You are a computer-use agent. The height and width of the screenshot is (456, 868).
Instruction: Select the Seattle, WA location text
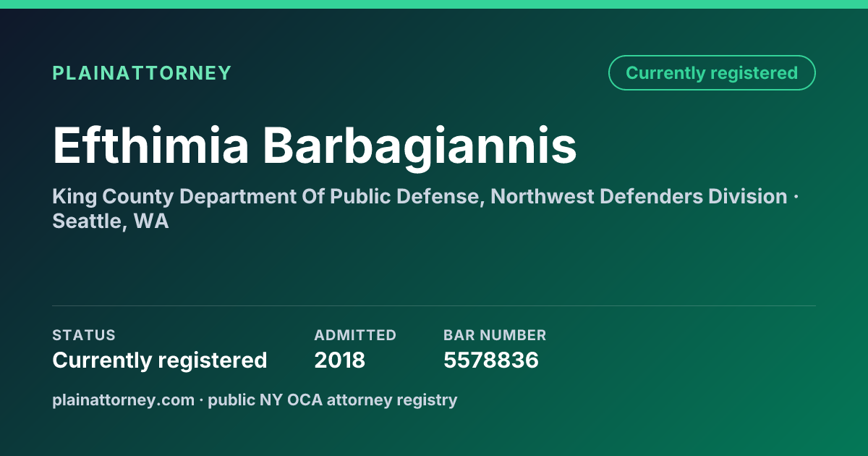pos(110,221)
